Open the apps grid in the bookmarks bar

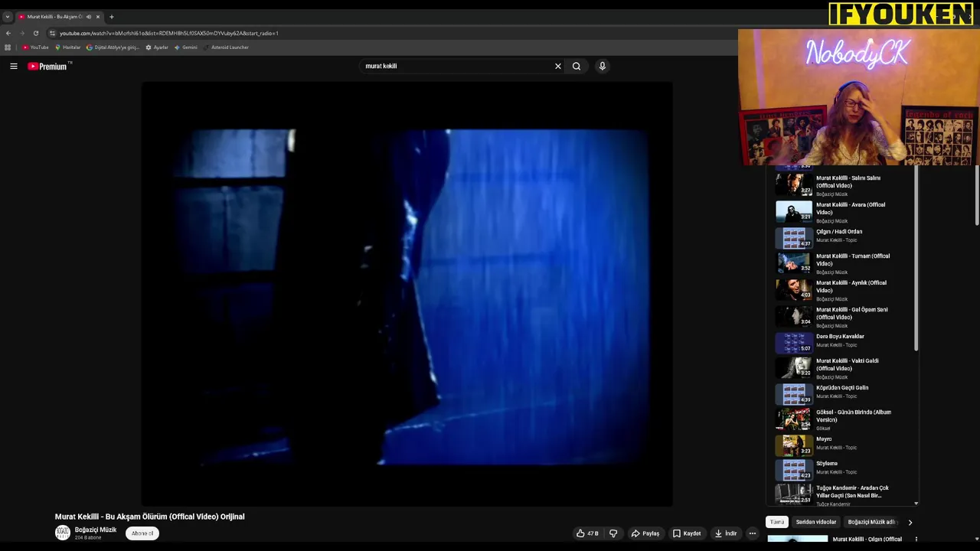(8, 47)
